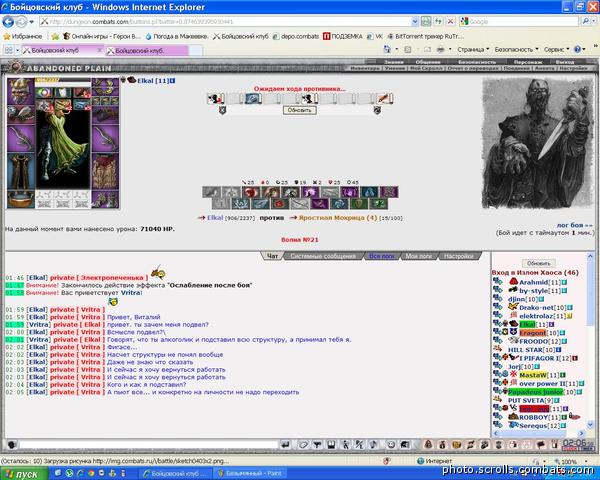Image resolution: width=600 pixels, height=480 pixels.
Task: Use the purple glowing figure skill icon
Action: pos(310,192)
